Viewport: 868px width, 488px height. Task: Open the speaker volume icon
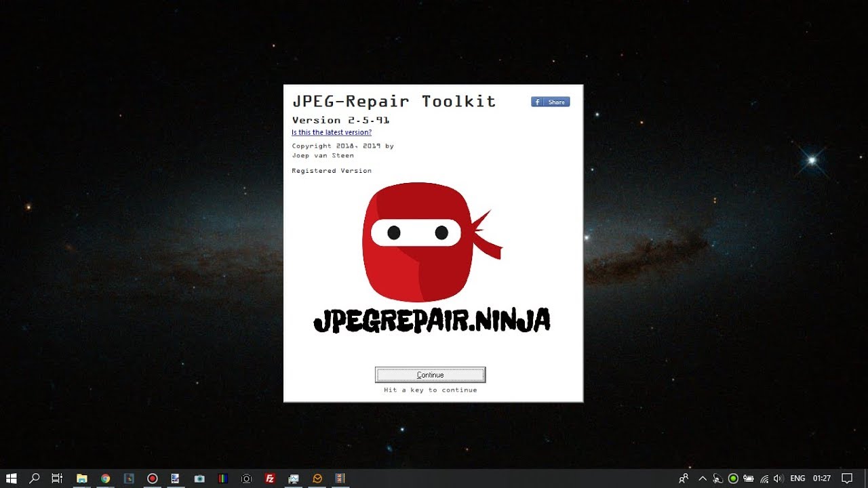point(778,479)
